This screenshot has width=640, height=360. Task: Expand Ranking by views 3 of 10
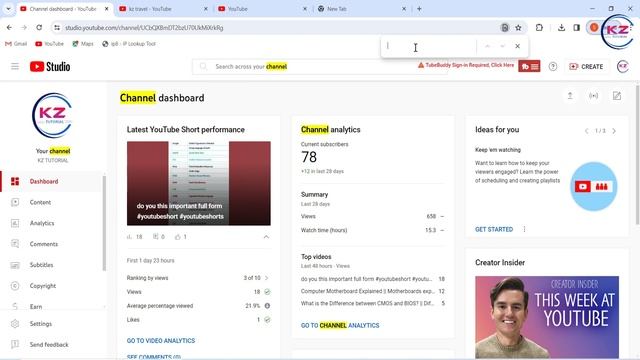(198, 278)
